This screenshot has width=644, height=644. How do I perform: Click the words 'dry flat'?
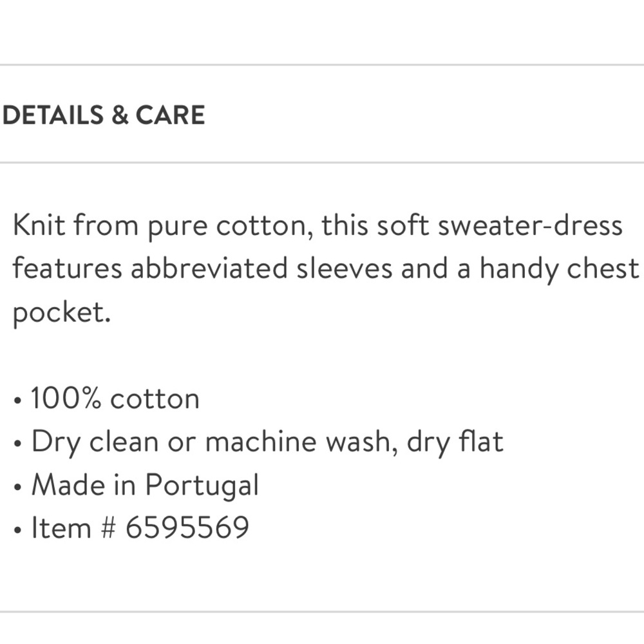455,442
